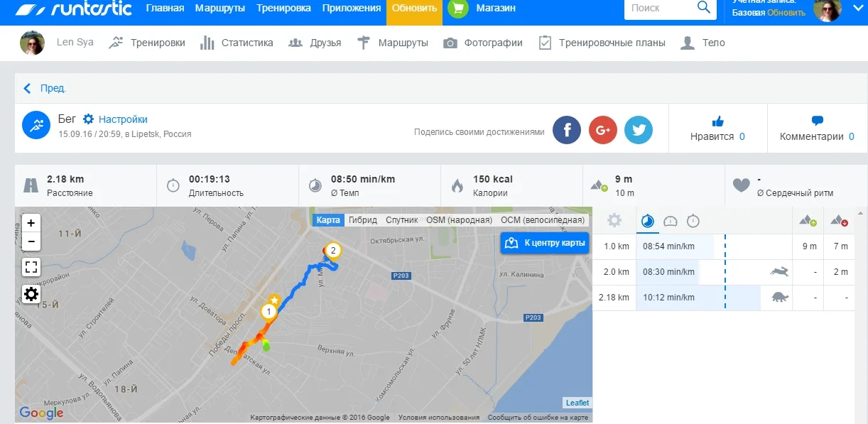868x424 pixels.
Task: Click elevation gain column icon
Action: (808, 221)
